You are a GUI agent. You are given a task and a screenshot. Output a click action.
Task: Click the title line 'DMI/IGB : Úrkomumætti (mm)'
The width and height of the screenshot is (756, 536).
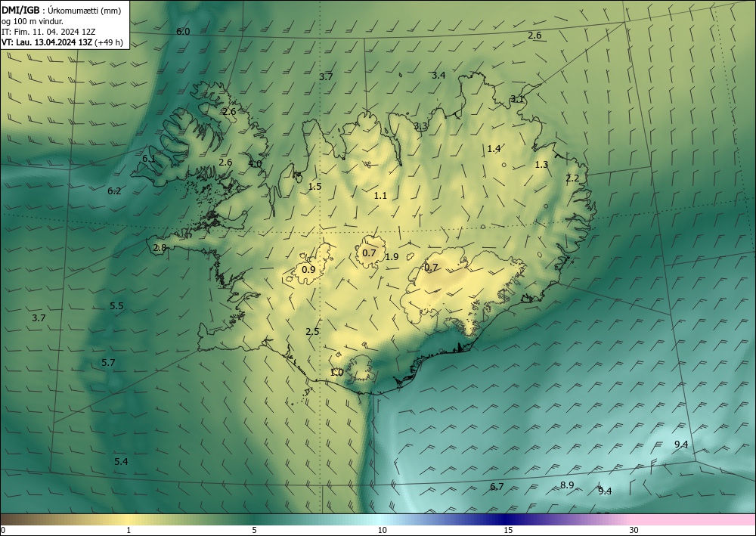click(60, 11)
